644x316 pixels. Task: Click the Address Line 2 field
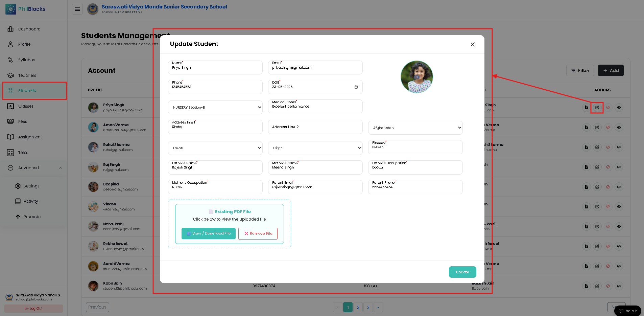(315, 127)
